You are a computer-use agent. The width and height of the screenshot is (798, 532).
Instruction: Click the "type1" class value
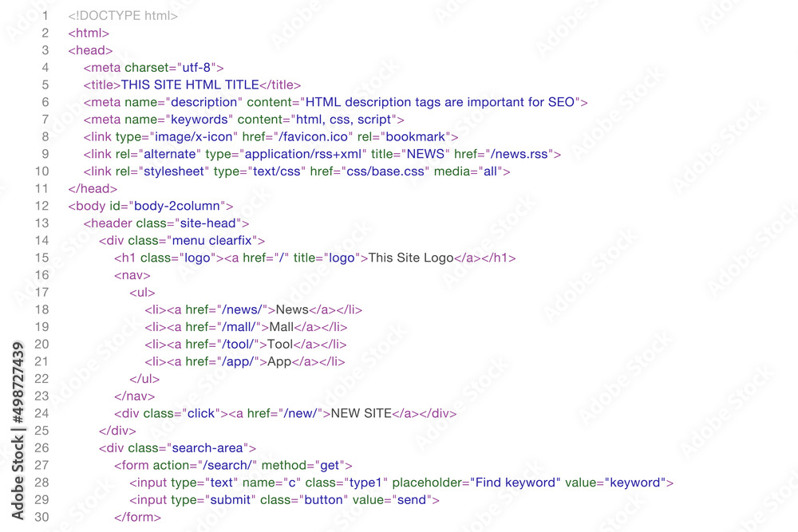coord(366,483)
